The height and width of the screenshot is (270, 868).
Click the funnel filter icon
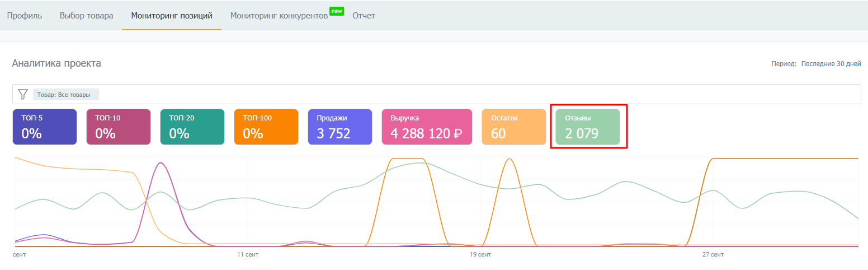pyautogui.click(x=22, y=94)
